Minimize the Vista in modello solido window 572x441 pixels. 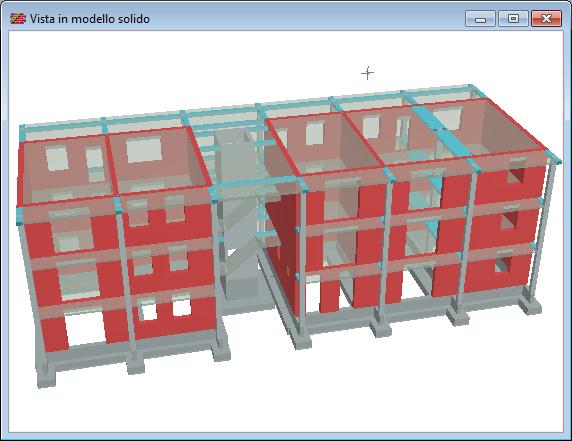pyautogui.click(x=480, y=19)
